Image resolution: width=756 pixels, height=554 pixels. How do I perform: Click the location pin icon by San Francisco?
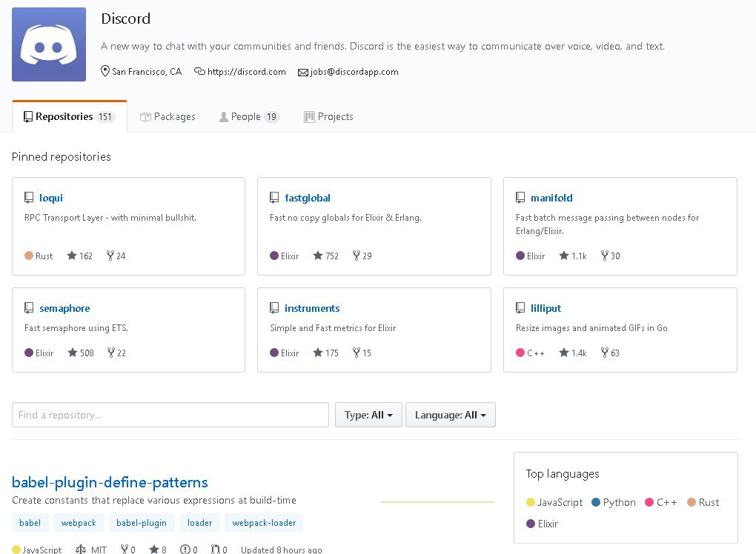click(x=105, y=71)
